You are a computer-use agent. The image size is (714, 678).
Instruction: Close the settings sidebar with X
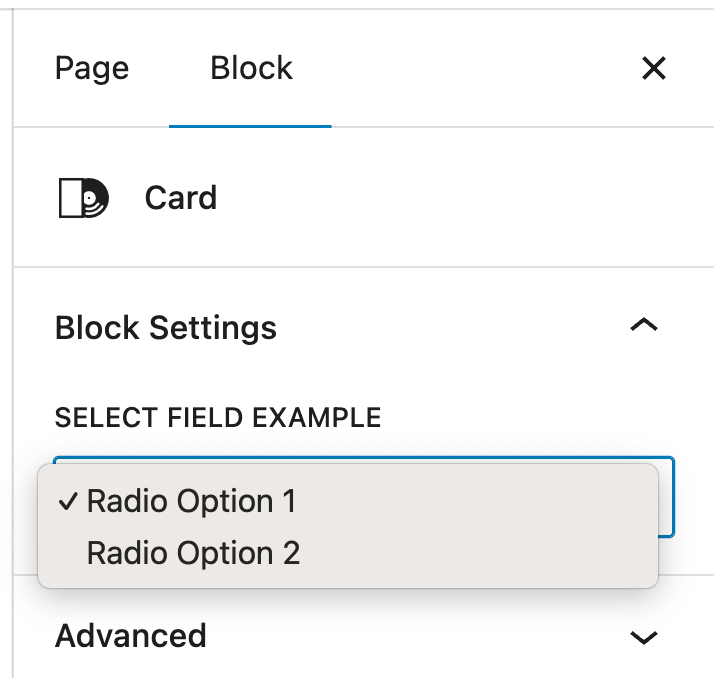(x=653, y=68)
